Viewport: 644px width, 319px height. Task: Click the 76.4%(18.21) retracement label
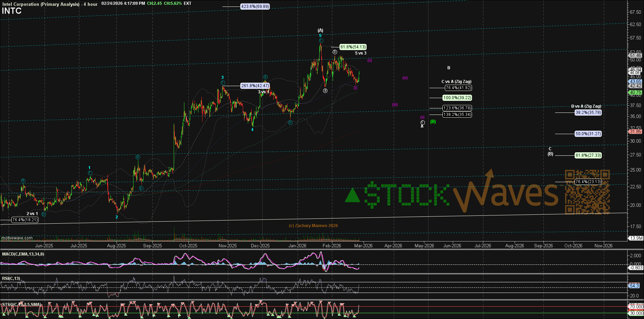point(25,220)
